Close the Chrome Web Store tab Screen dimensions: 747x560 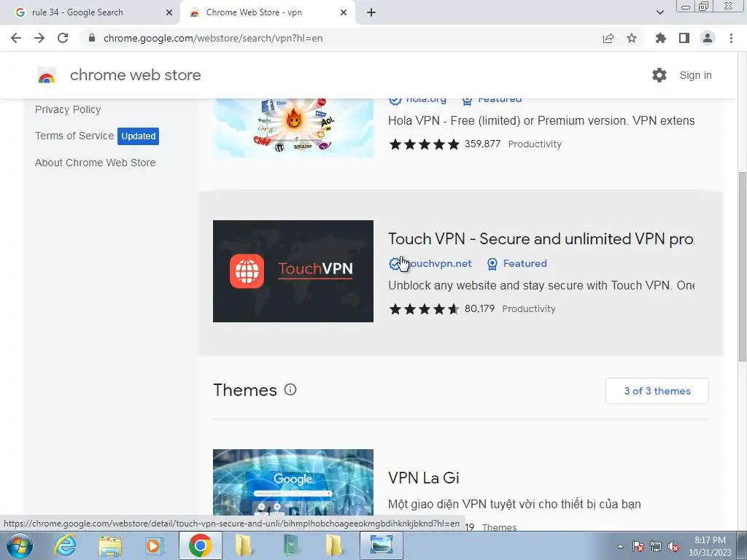pos(344,12)
